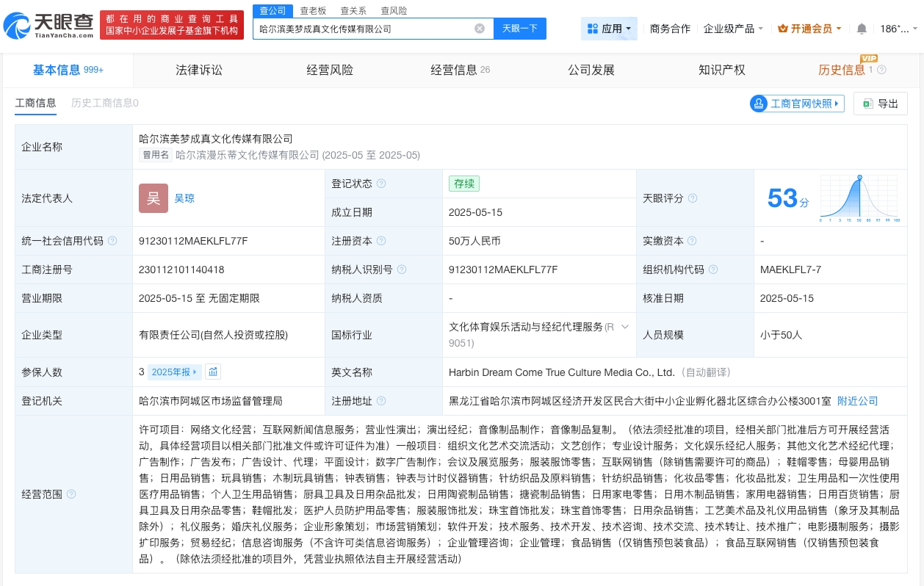924x586 pixels.
Task: Switch to the 经营信息 tab
Action: [x=460, y=70]
